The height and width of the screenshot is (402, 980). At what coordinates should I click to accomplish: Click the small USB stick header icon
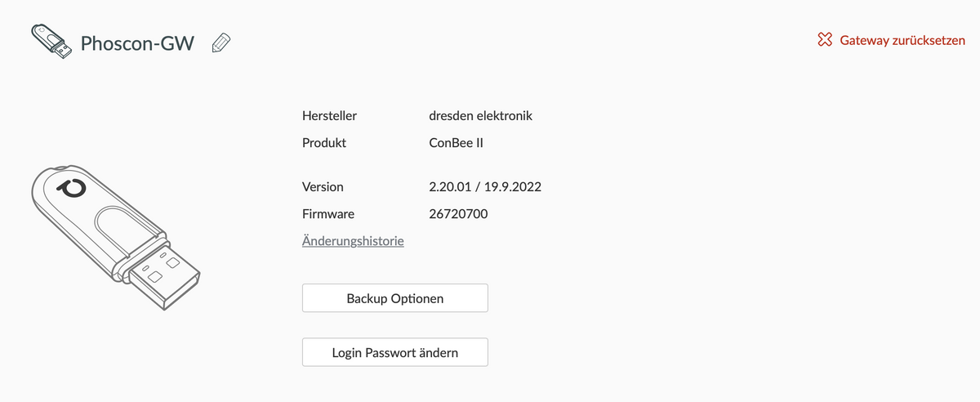click(51, 41)
